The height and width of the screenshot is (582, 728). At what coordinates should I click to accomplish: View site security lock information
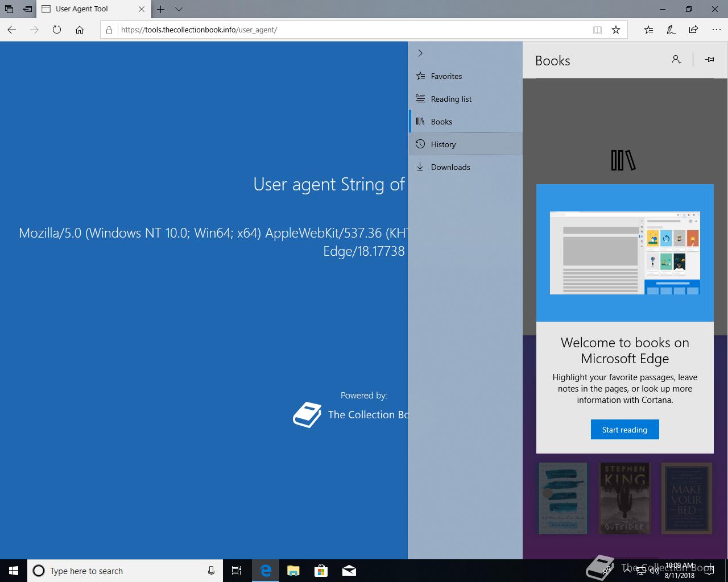click(110, 30)
